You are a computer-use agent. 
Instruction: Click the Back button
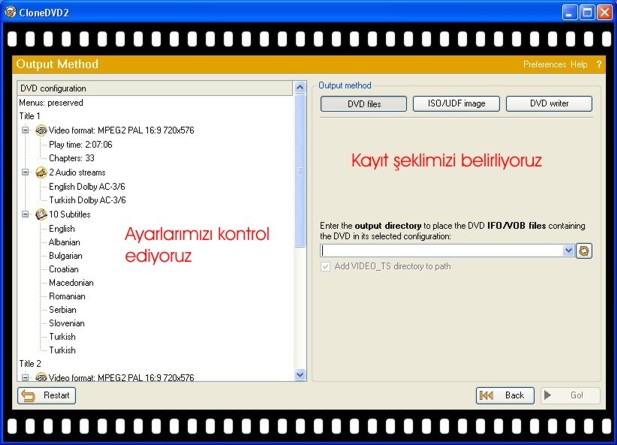tap(505, 395)
